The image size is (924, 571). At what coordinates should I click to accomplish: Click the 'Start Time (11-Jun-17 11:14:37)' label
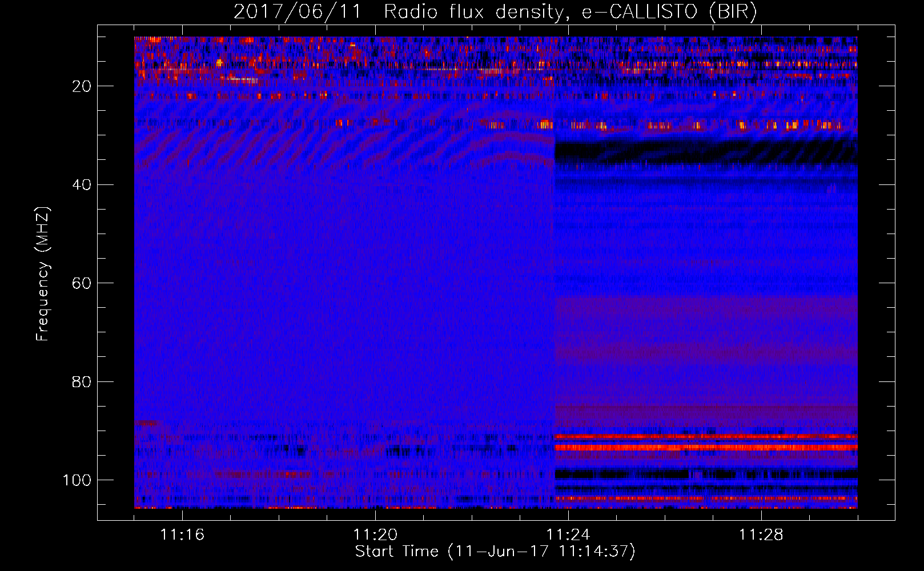tap(495, 552)
